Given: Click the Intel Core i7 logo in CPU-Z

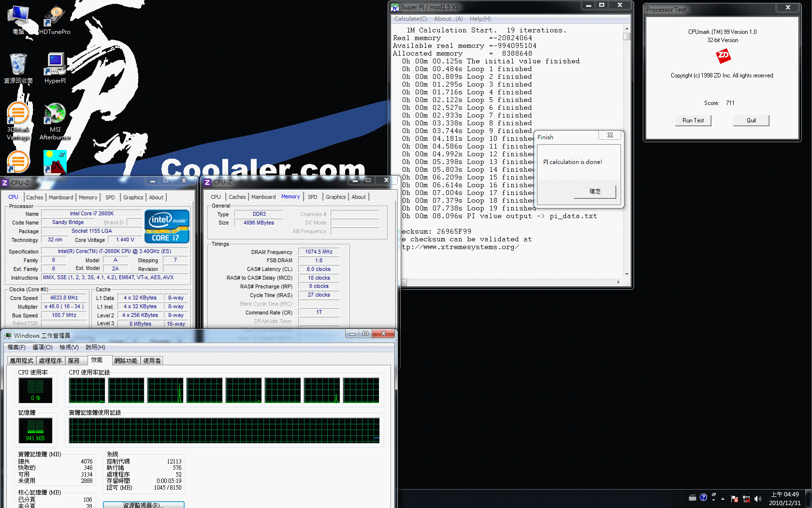Looking at the screenshot, I should [167, 226].
